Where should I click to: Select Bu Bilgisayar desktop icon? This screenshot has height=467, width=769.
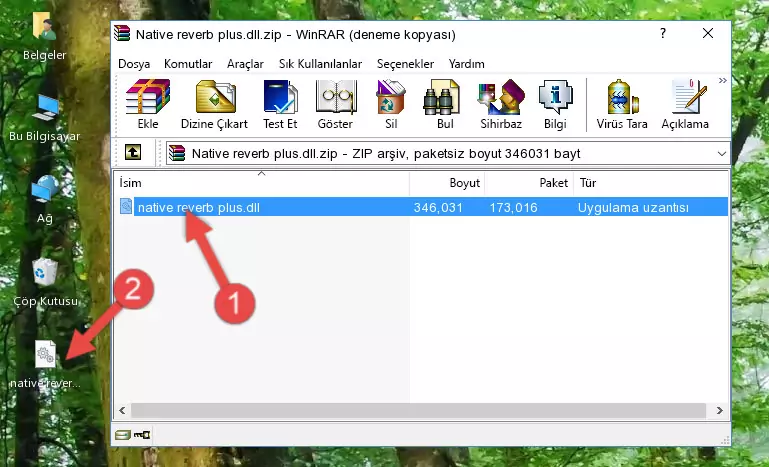(45, 119)
